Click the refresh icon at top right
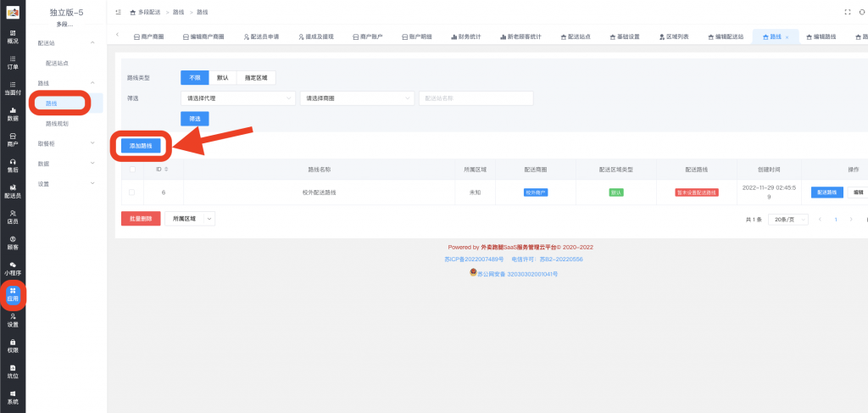Viewport: 868px width, 413px height. (x=862, y=12)
